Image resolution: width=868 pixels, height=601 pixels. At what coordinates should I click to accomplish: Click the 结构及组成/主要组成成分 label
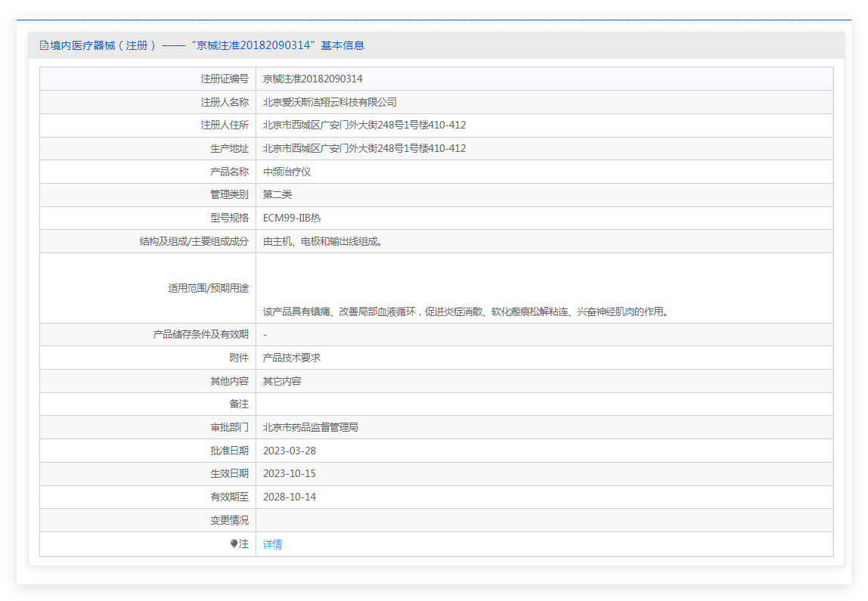point(194,242)
